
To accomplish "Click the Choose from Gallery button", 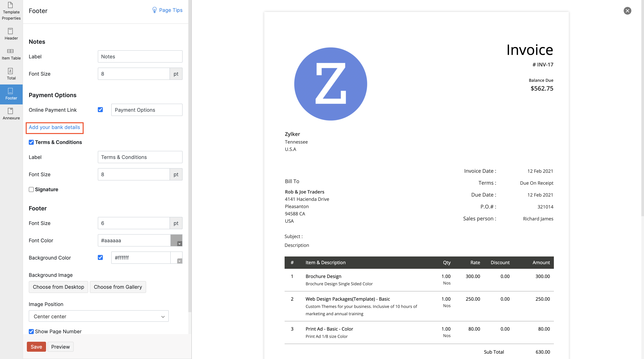I will (x=118, y=287).
